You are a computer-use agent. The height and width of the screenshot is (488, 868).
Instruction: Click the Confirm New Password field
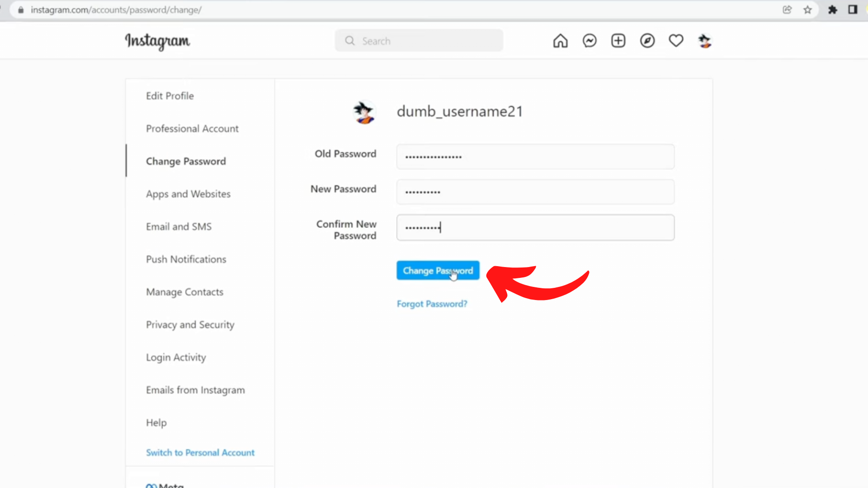[x=535, y=227]
